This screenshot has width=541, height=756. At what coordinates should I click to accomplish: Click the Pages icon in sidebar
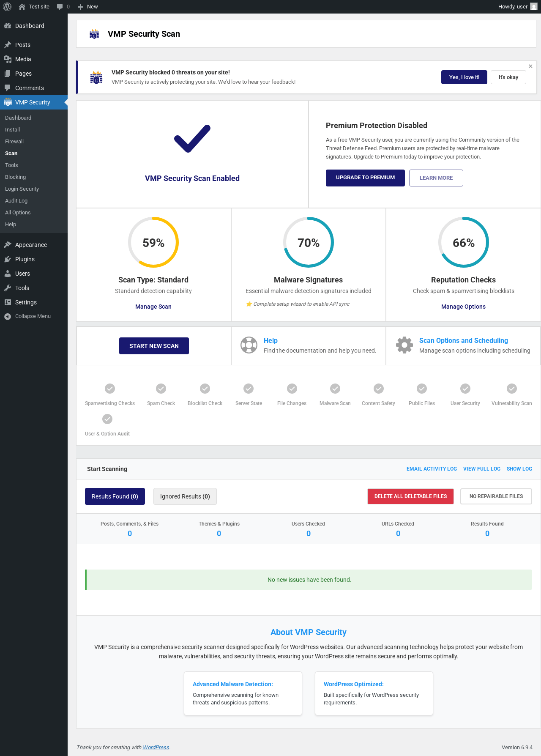pos(8,74)
